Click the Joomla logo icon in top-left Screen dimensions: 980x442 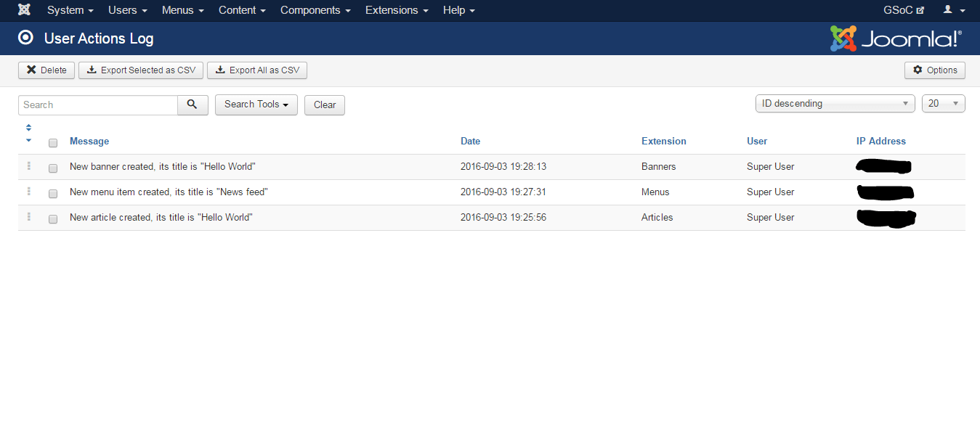pyautogui.click(x=24, y=10)
